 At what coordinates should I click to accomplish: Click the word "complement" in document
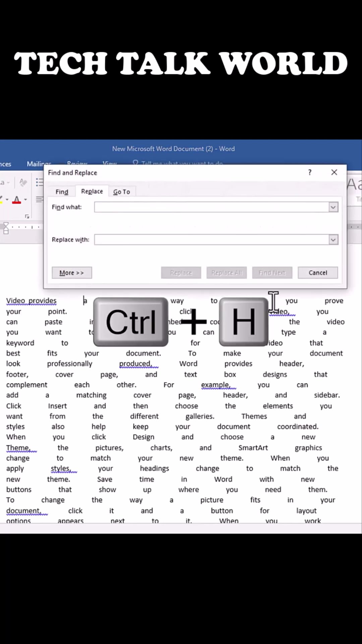(27, 385)
